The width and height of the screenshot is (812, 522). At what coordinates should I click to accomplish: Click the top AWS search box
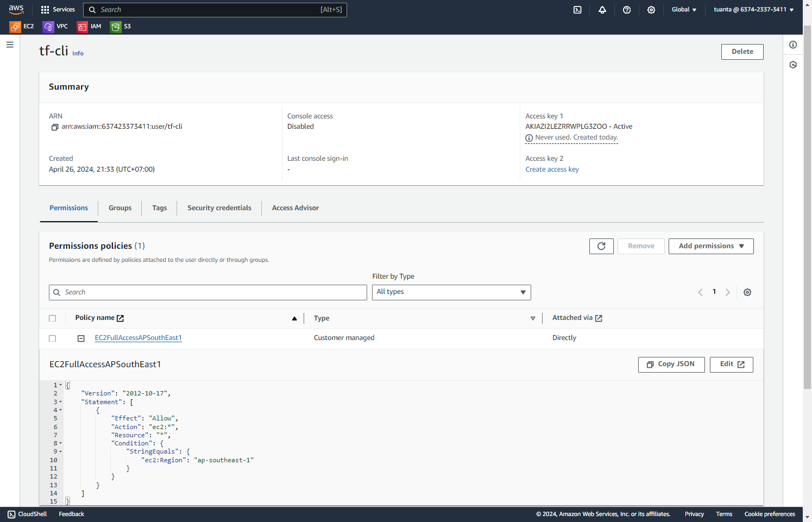pyautogui.click(x=215, y=10)
